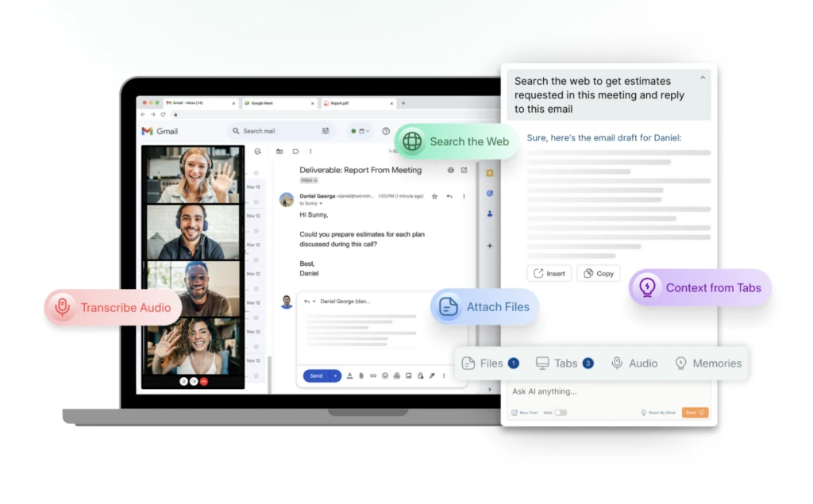Screen dimensions: 813x504
Task: Click the Transcribe Audio microphone icon
Action: 62,308
